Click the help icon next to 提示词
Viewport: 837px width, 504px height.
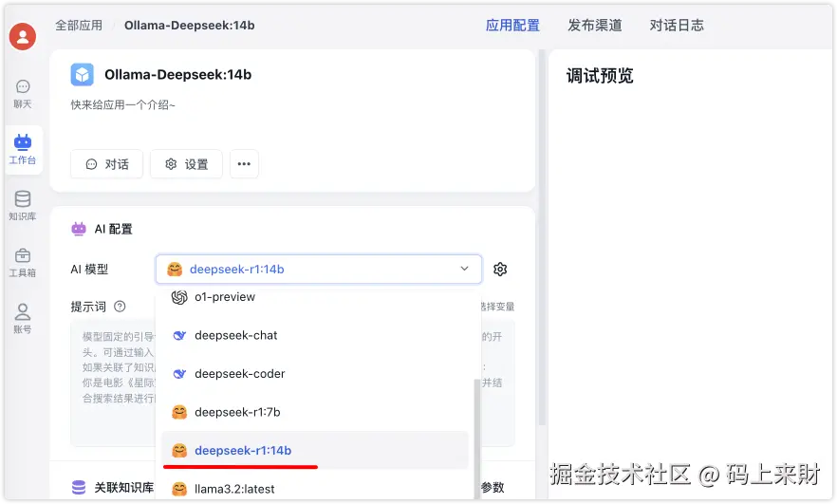[x=121, y=307]
